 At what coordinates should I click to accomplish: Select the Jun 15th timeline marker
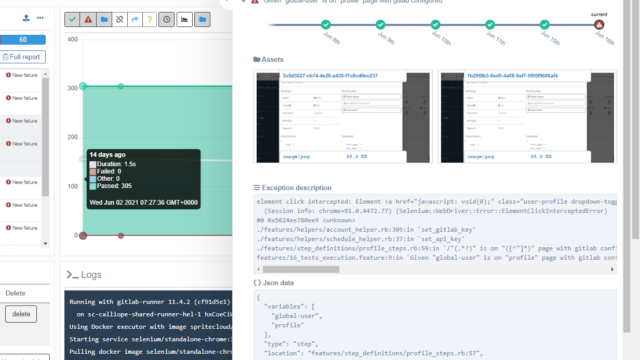point(544,24)
